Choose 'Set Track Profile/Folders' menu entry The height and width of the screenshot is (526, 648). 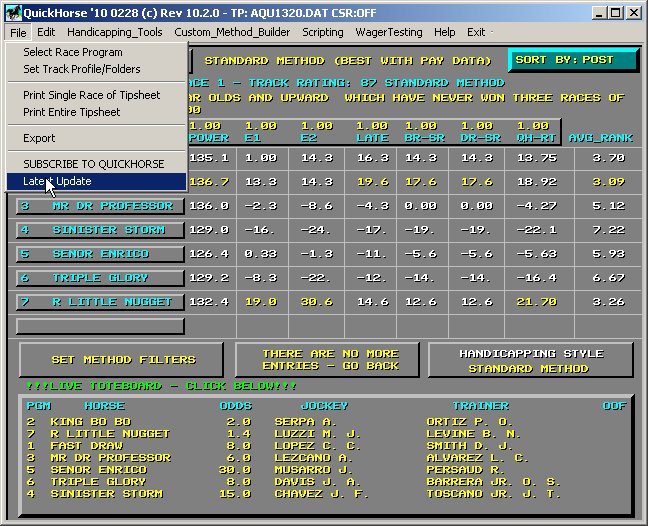click(82, 69)
